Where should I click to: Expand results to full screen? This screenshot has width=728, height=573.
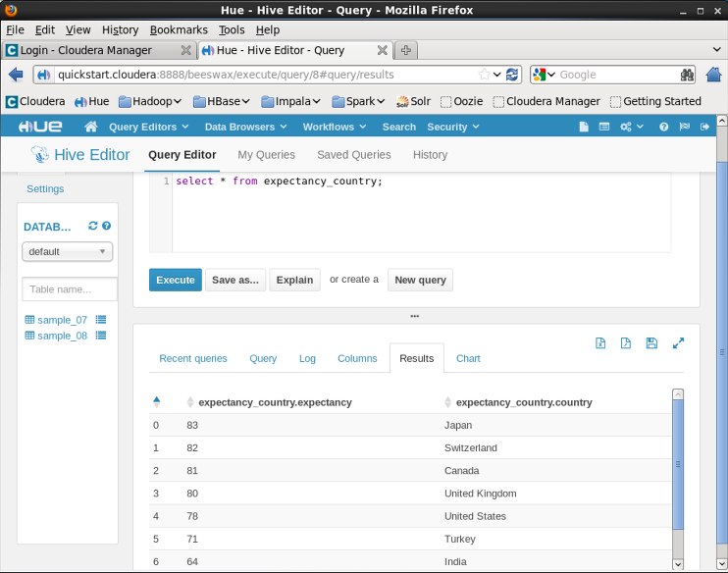click(x=678, y=342)
